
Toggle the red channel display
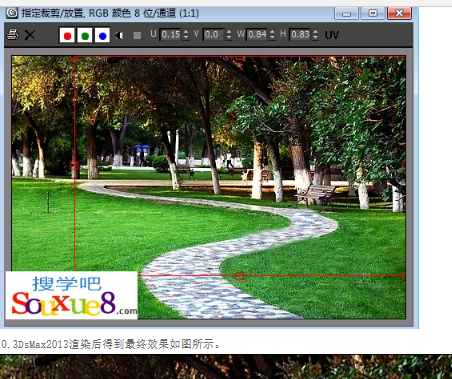(67, 35)
